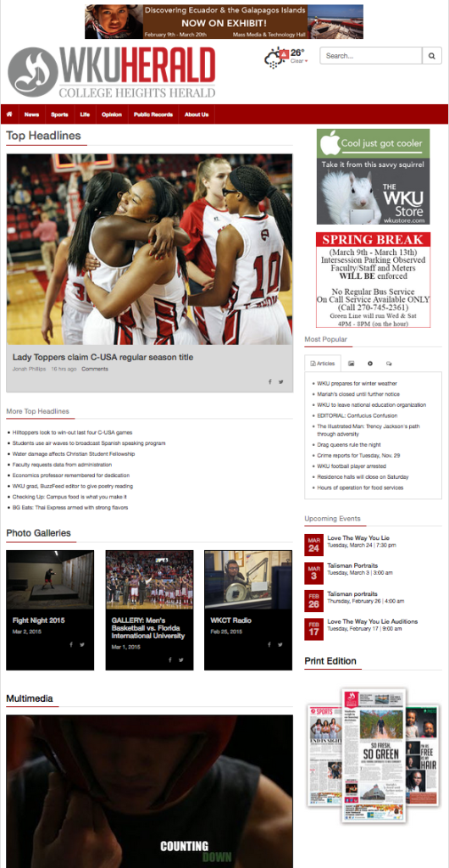Screen dimensions: 449x868
Task: Share Lady Toppers story on Facebook
Action: point(270,381)
